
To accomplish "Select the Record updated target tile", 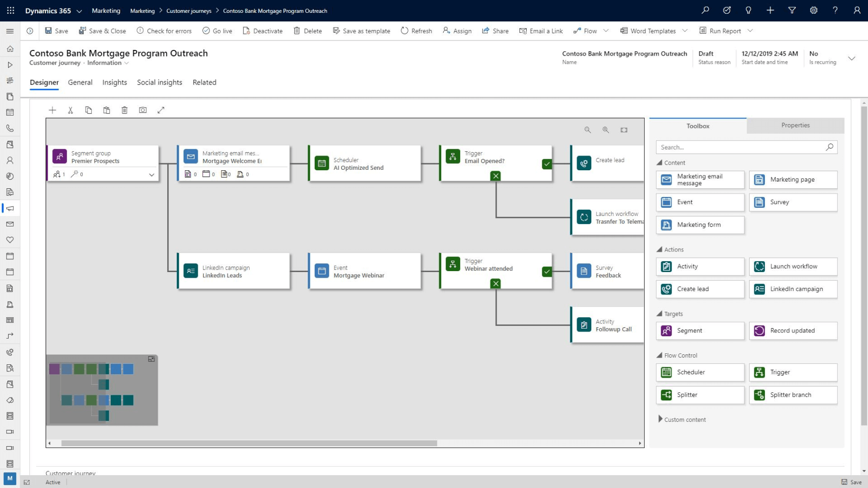I will coord(793,331).
